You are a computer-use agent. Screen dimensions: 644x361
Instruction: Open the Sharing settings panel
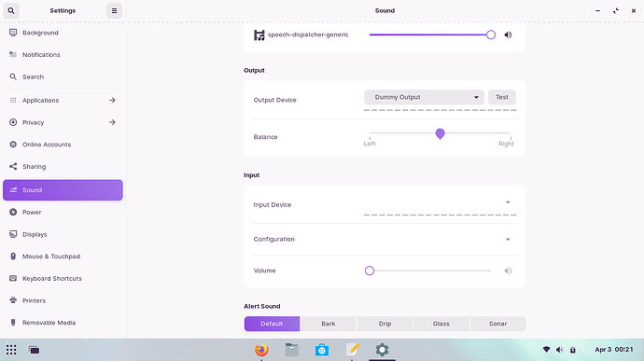(63, 166)
